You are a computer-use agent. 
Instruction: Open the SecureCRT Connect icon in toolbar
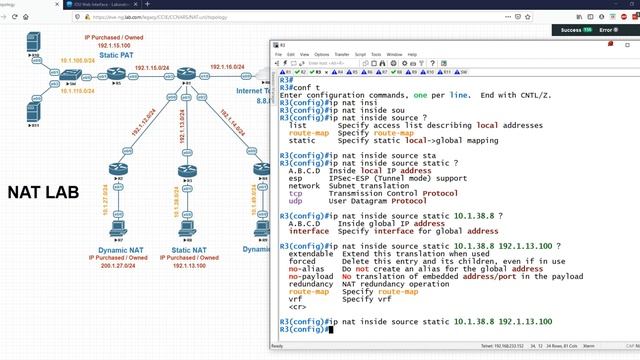[x=277, y=63]
